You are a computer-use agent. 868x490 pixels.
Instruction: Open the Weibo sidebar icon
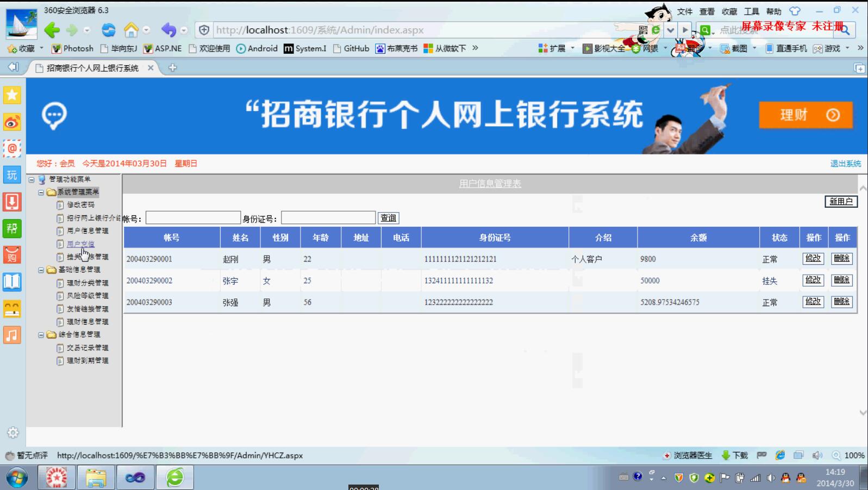[12, 122]
